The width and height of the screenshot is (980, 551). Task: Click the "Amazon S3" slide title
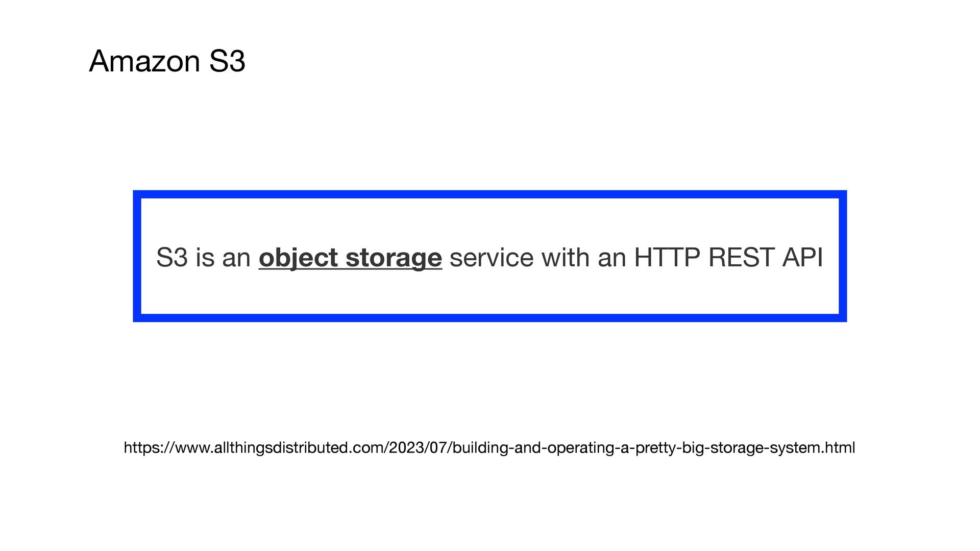coord(167,61)
